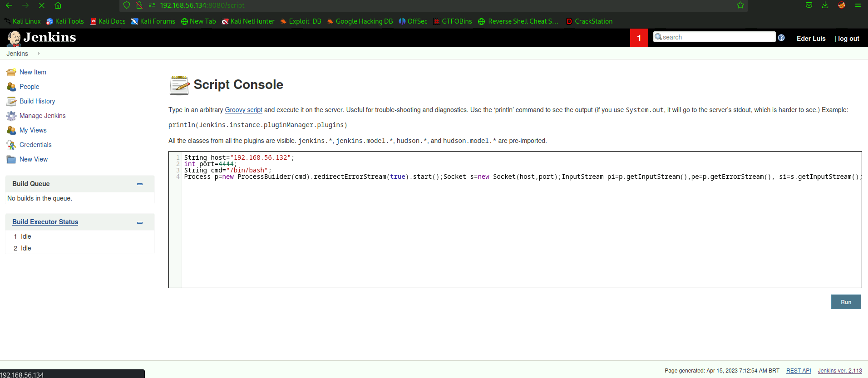
Task: Open the REST API link
Action: coord(799,371)
